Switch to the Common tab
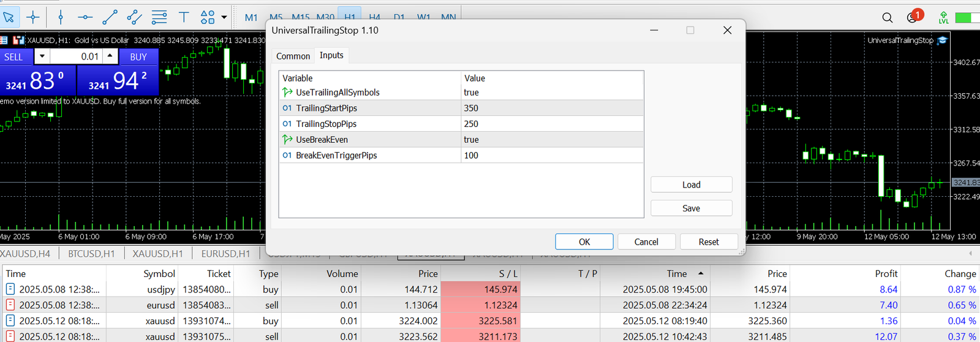 coord(293,56)
